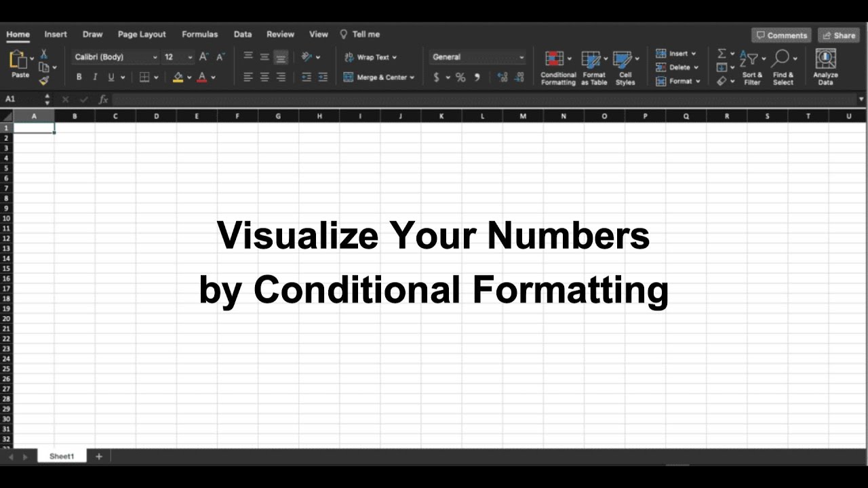Click the Conditional Formatting icon
Viewport: 868px width, 488px height.
[555, 59]
